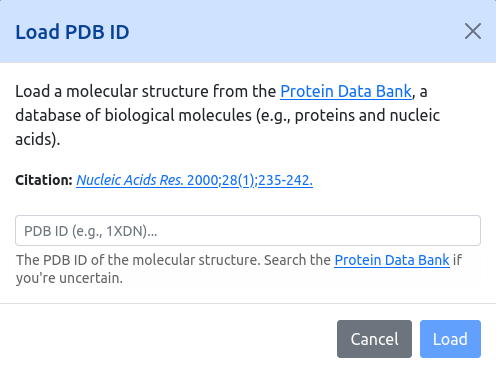This screenshot has width=496, height=373.
Task: Open the Nucleic Acids Res. citation link
Action: click(194, 180)
